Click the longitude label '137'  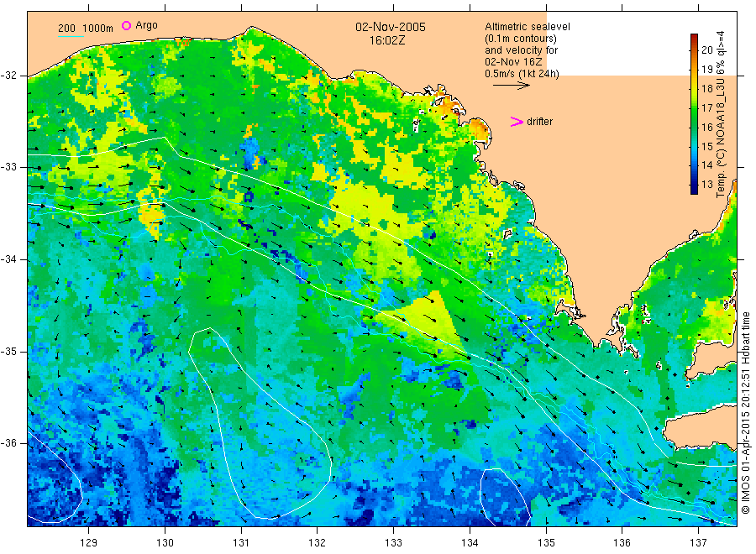click(x=699, y=543)
